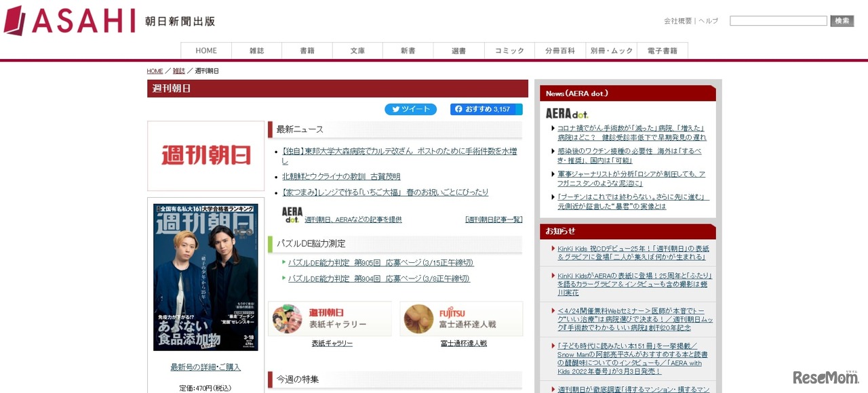Open the コミック section from the menu
Viewport: 868px width, 393px height.
(509, 50)
